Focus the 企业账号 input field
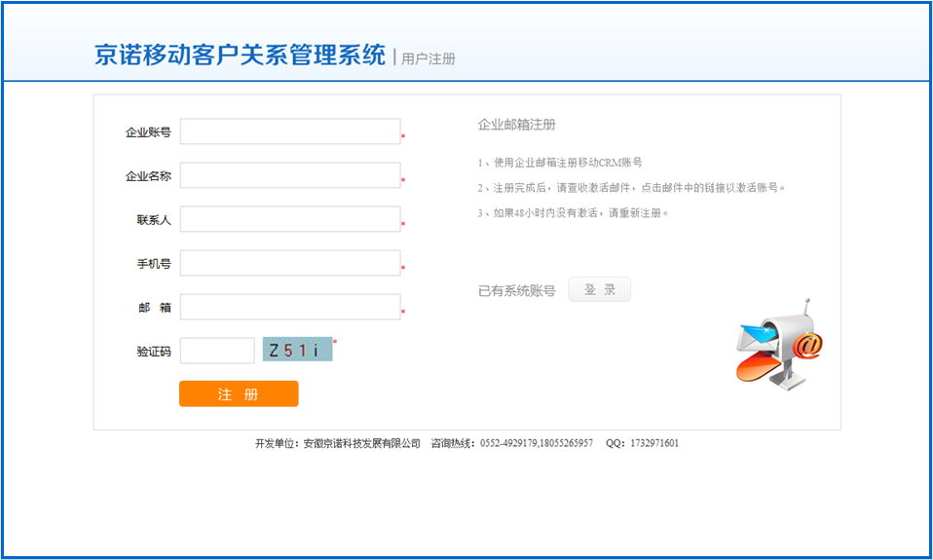 290,131
